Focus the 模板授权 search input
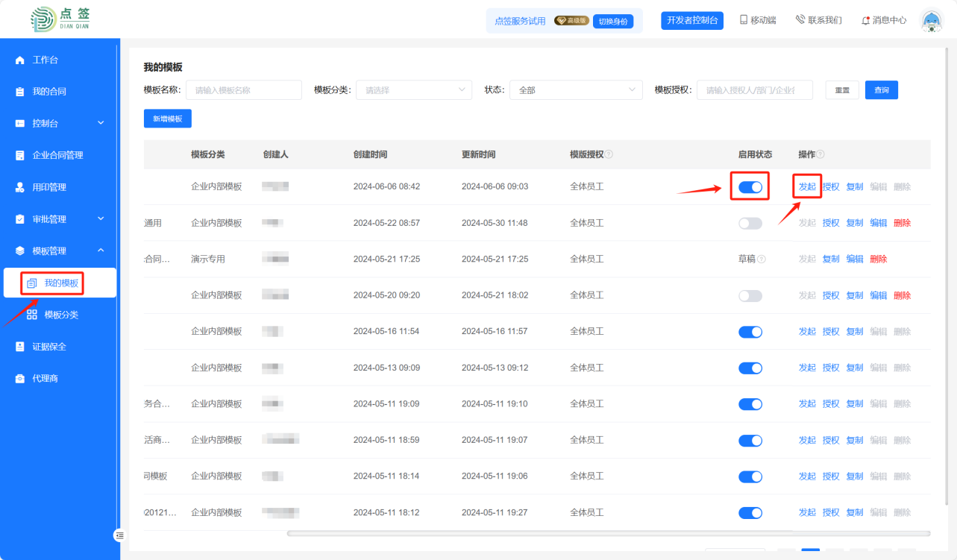The width and height of the screenshot is (957, 560). pos(755,90)
